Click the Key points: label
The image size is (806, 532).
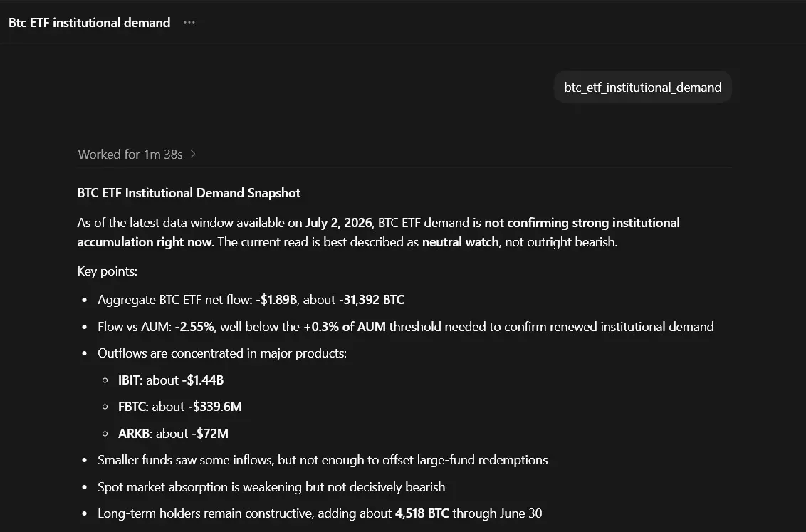(107, 271)
